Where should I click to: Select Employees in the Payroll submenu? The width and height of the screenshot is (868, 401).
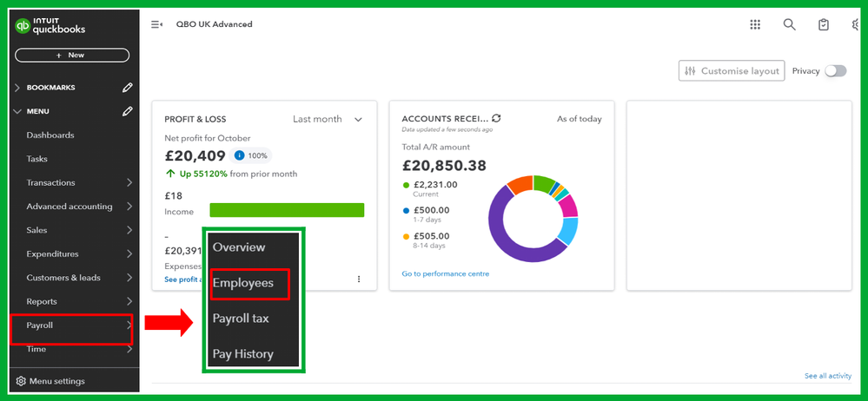click(x=243, y=283)
